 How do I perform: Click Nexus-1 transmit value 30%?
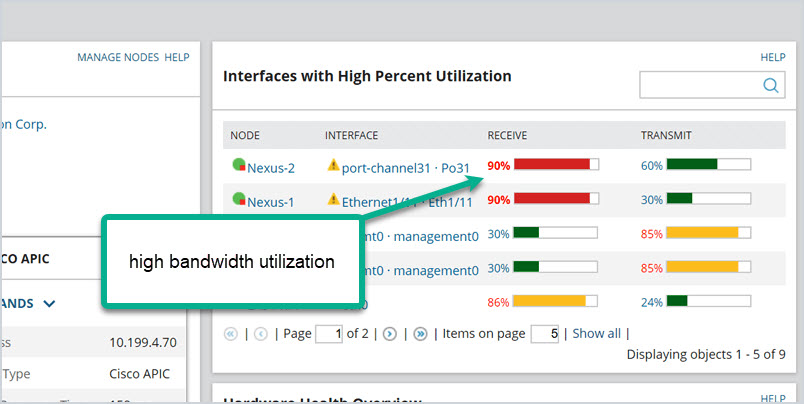(652, 200)
